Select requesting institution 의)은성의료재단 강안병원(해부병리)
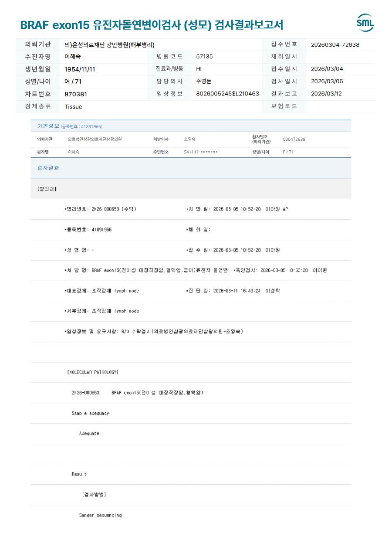Image resolution: width=392 pixels, height=554 pixels. (109, 44)
